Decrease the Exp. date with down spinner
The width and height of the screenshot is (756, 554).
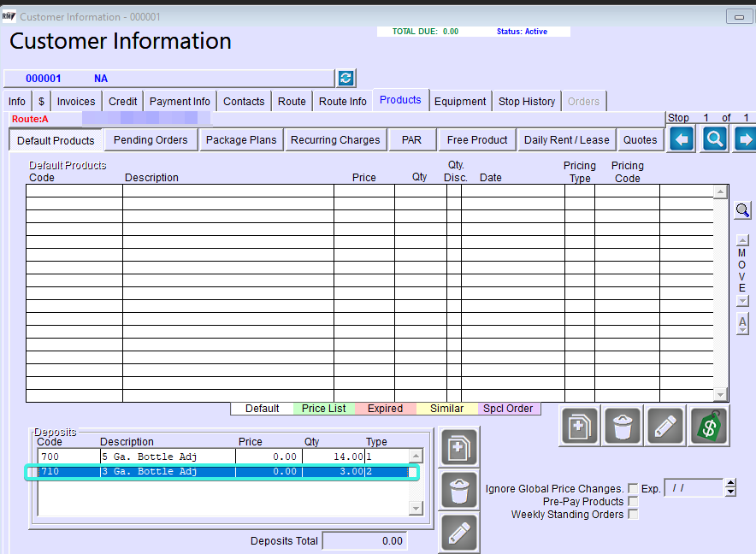[x=730, y=492]
